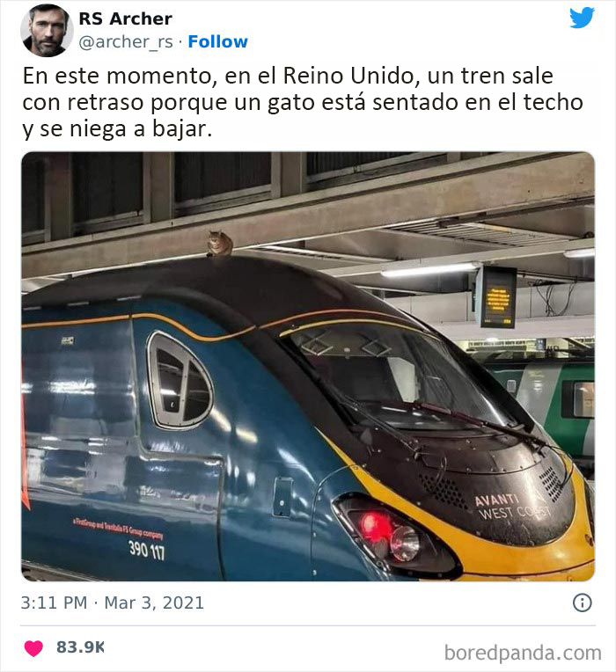Visit the @archer_rs handle link
The image size is (616, 672).
(126, 42)
